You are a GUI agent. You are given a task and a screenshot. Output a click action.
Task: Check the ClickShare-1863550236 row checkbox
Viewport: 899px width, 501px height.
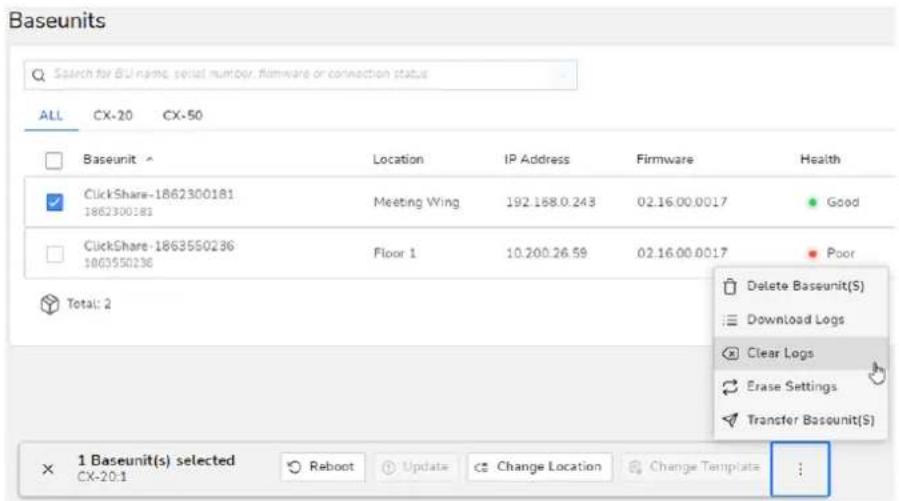[54, 253]
